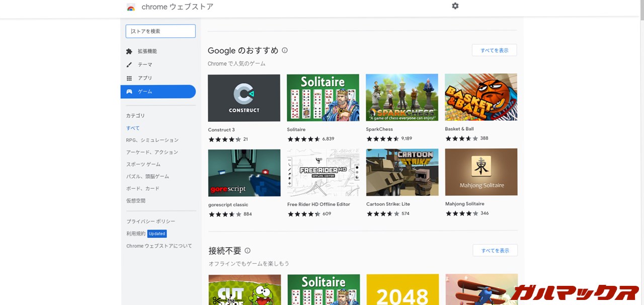Open the プライバシー ポリシー link

click(150, 221)
